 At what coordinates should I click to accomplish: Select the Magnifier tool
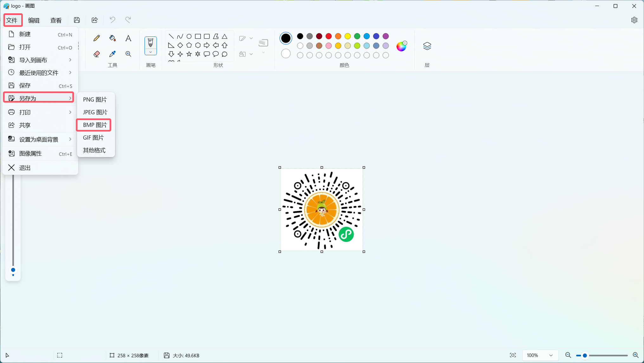pos(128,54)
